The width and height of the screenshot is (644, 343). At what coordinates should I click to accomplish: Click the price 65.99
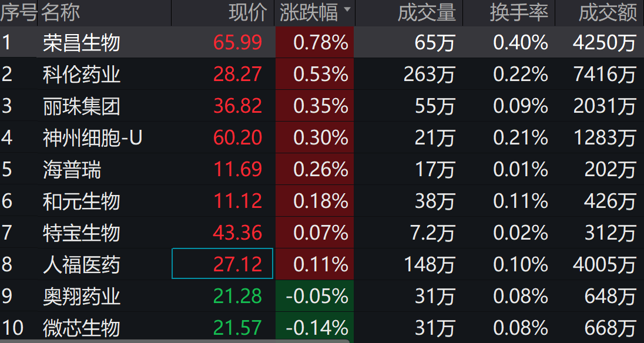click(x=238, y=43)
